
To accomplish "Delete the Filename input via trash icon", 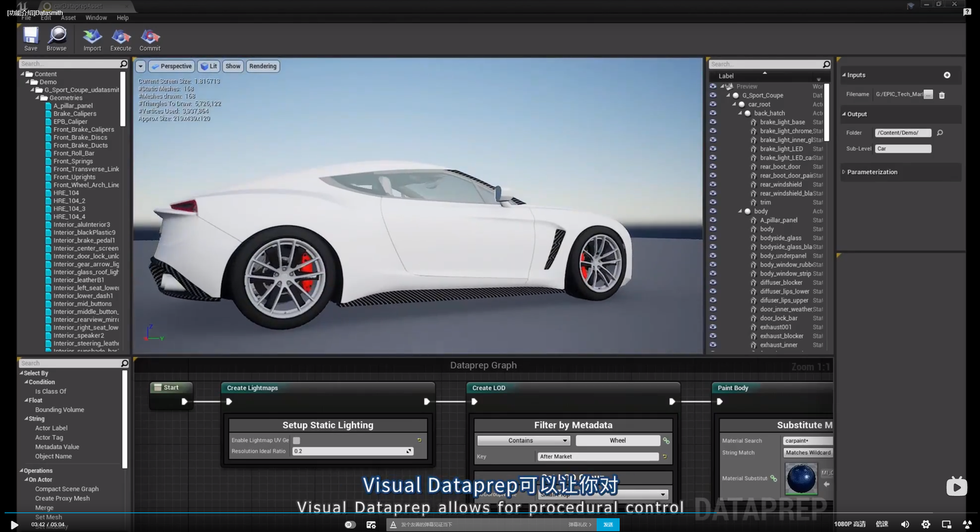I will [x=942, y=95].
